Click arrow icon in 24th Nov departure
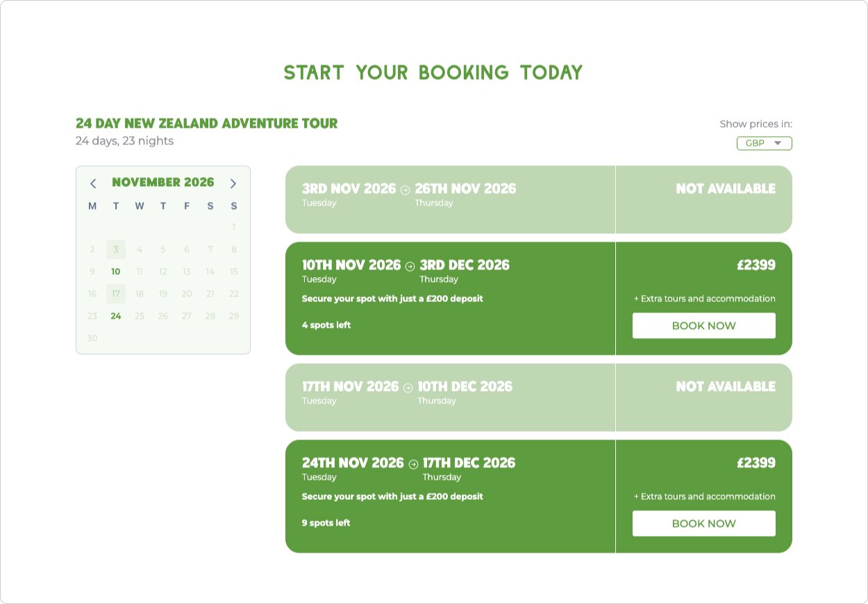Image resolution: width=868 pixels, height=604 pixels. coord(413,464)
